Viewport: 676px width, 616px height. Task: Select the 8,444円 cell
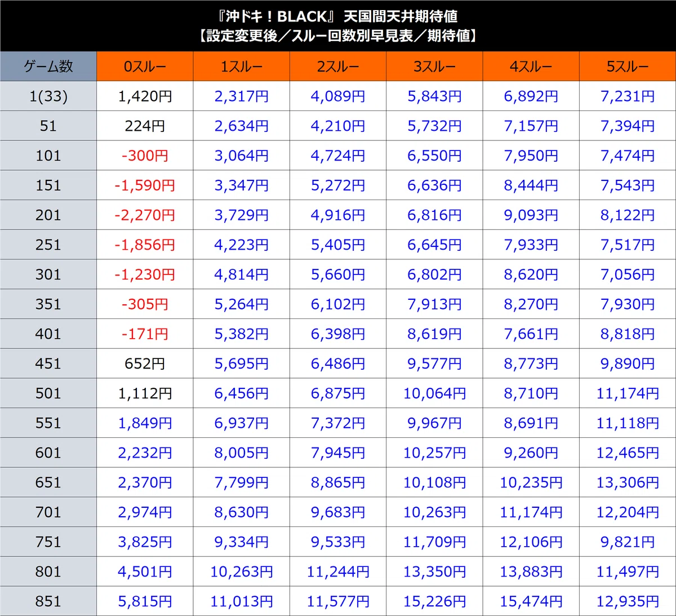point(531,185)
